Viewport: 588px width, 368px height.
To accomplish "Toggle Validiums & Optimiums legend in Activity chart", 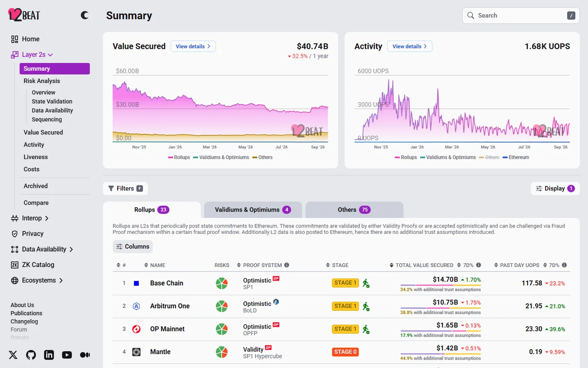I will coord(448,157).
